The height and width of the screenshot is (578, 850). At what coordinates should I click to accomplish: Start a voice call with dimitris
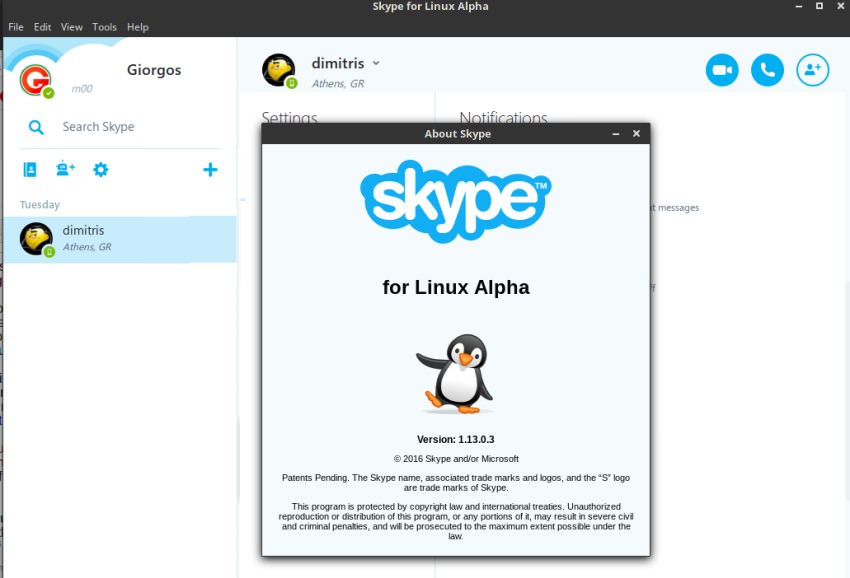click(x=767, y=70)
